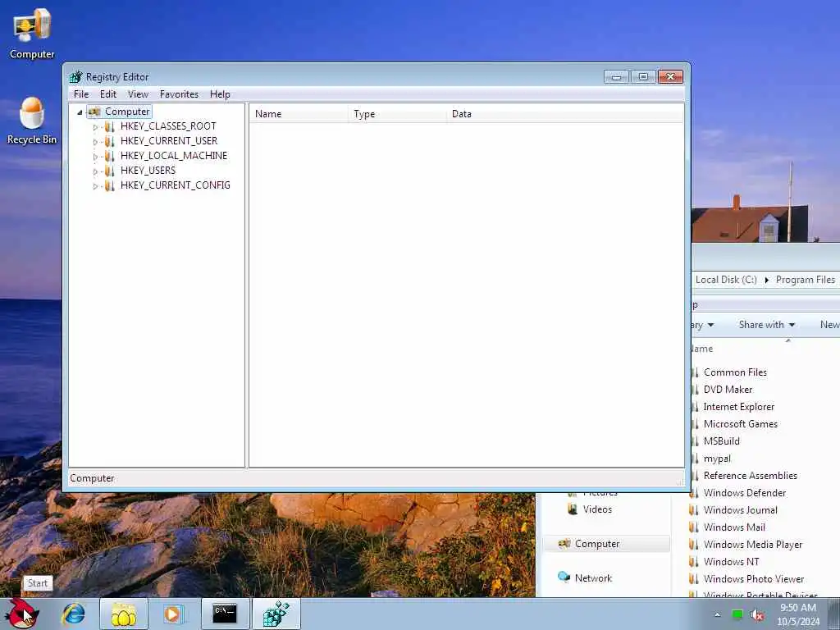Image resolution: width=840 pixels, height=630 pixels.
Task: Click Network in Explorer navigation pane
Action: [x=593, y=578]
